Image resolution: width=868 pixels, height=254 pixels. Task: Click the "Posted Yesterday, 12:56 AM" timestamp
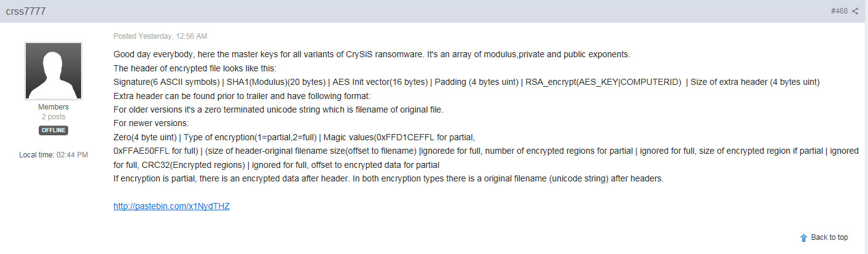tap(160, 36)
